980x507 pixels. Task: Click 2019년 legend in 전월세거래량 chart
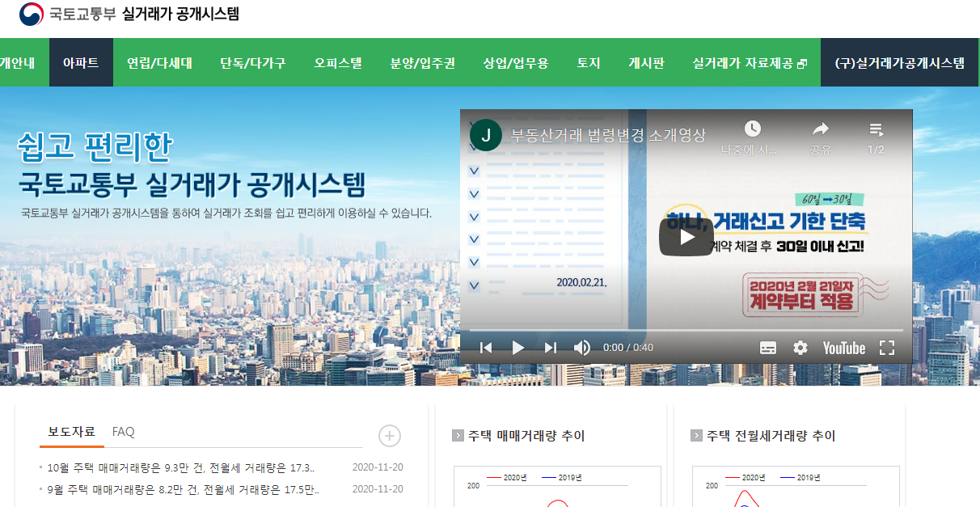pos(800,478)
